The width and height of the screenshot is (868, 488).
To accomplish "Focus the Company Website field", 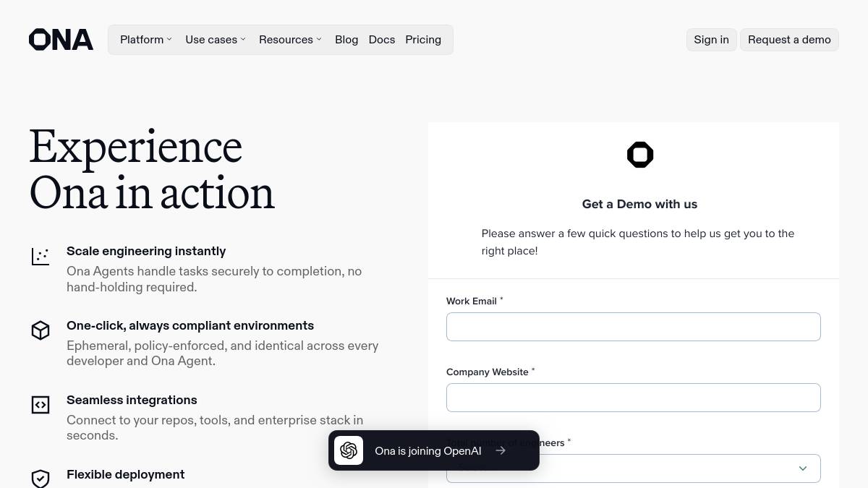I will click(x=634, y=398).
